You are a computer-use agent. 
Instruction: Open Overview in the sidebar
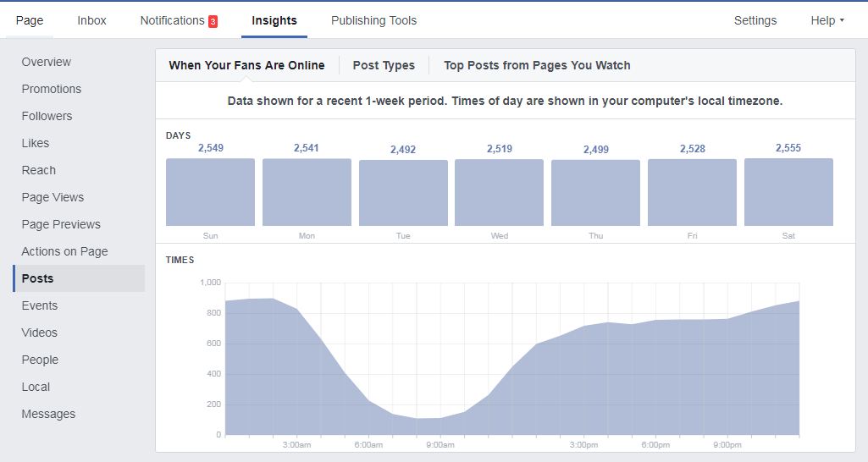[x=47, y=62]
